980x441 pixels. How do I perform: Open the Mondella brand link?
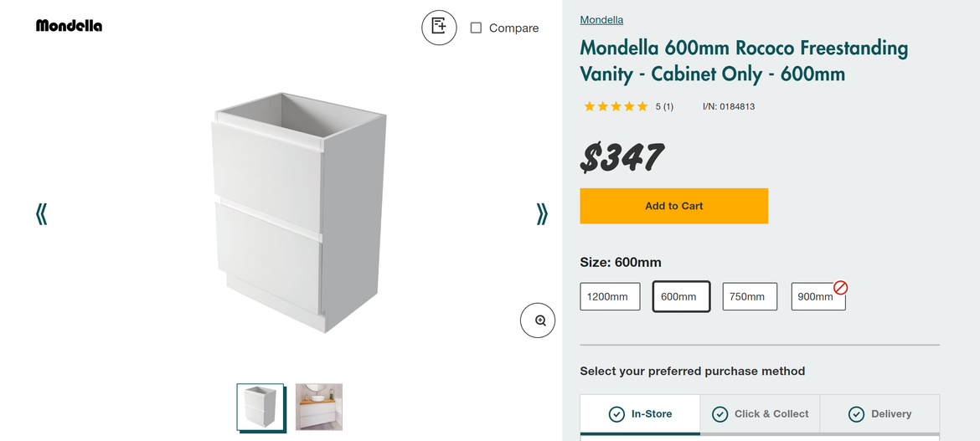[x=601, y=19]
